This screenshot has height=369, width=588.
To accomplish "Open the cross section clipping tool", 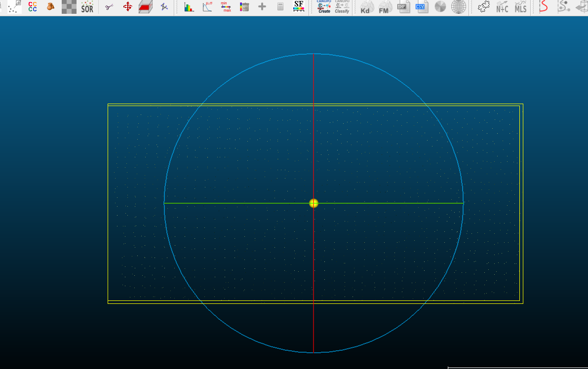I will pos(145,7).
